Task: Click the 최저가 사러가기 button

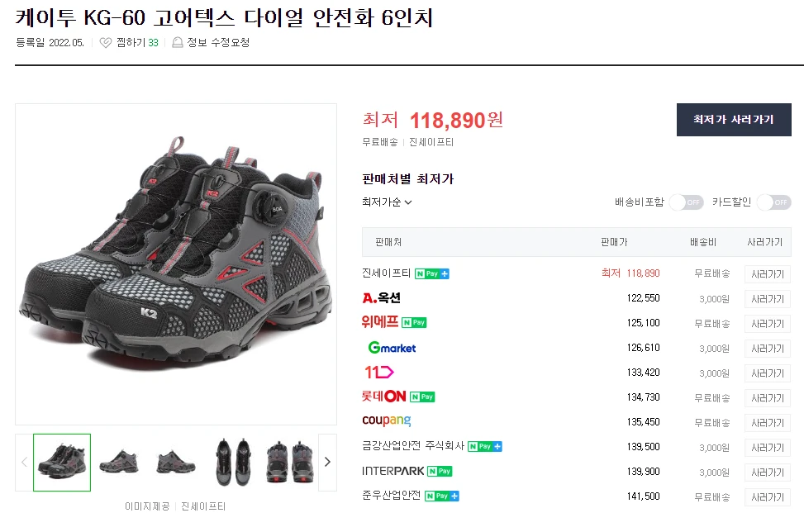Action: [733, 120]
